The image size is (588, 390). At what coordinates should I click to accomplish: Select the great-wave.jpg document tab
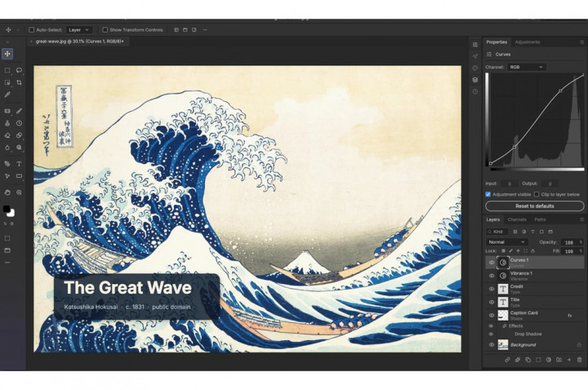79,42
